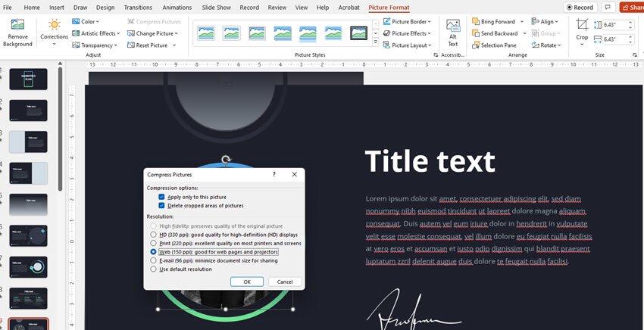Confirm compression with OK button
Image resolution: width=644 pixels, height=330 pixels.
(247, 282)
